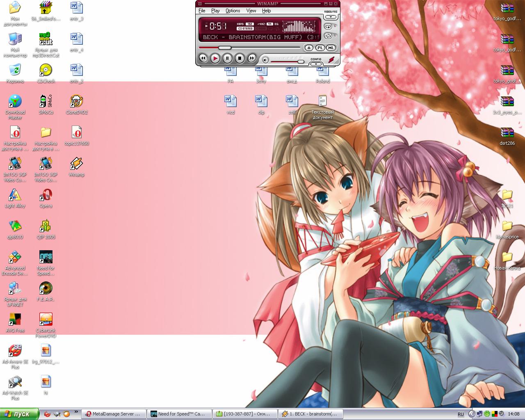Select the dsrt286 archive icon
Screen dimensions: 525x420
(507, 136)
